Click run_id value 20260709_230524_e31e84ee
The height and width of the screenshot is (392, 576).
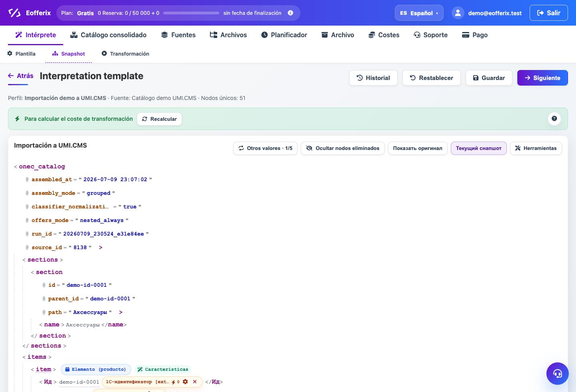104,234
